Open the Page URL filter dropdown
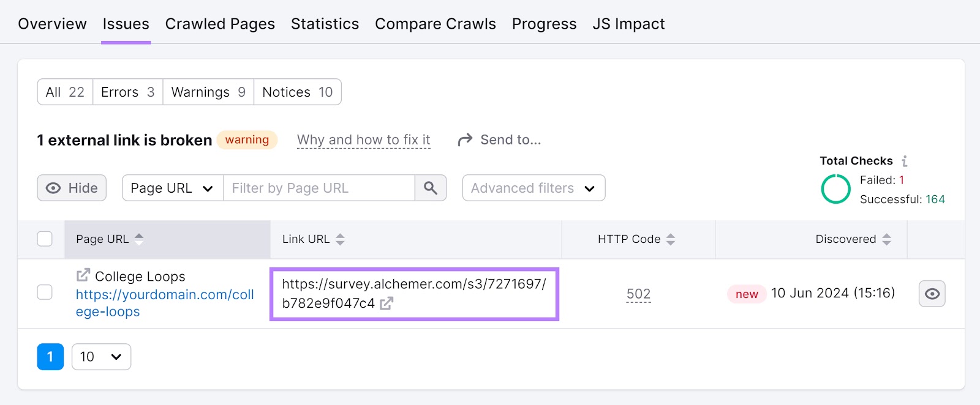The height and width of the screenshot is (405, 980). click(x=172, y=188)
